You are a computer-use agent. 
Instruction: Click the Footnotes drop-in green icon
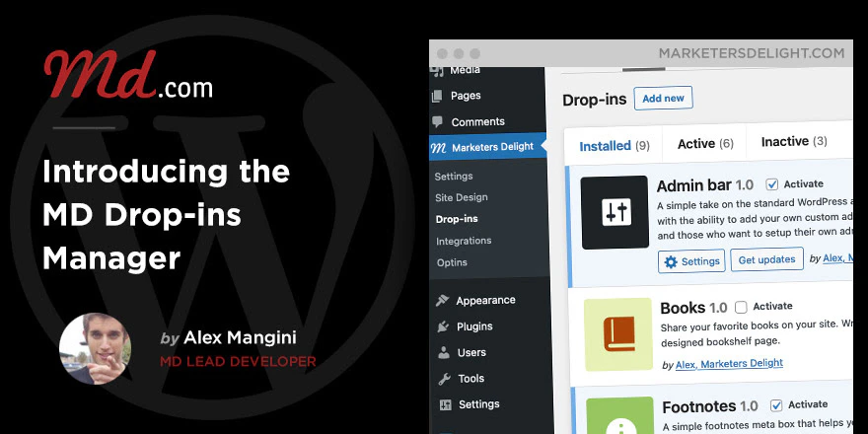point(621,415)
